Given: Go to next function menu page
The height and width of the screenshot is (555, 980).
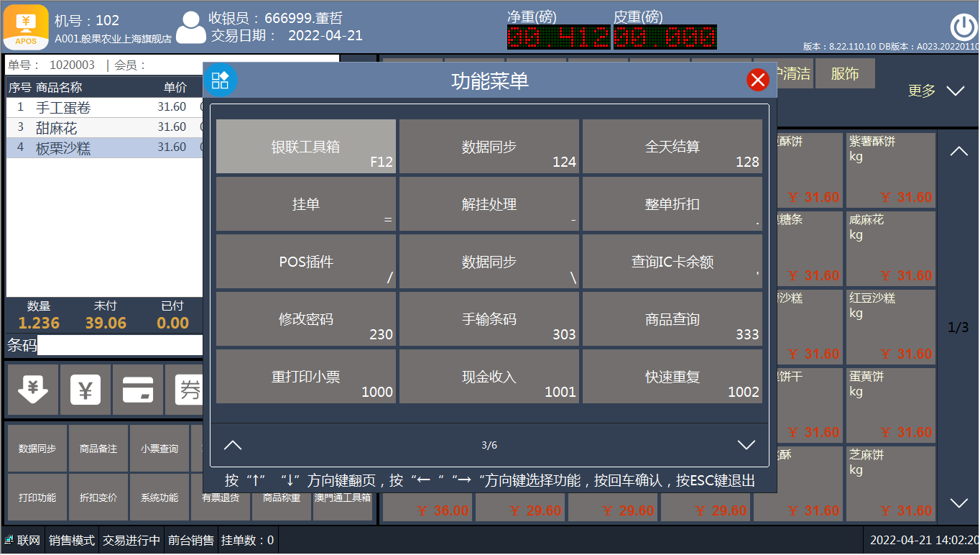Looking at the screenshot, I should point(746,445).
